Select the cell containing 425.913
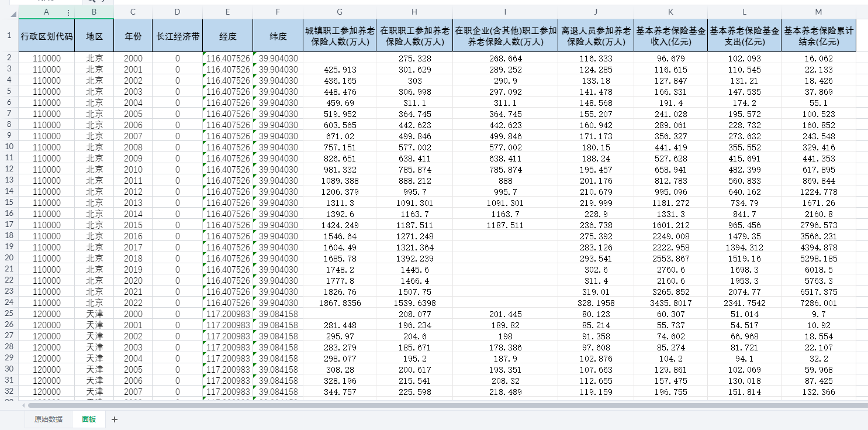This screenshot has width=868, height=430. pos(340,70)
